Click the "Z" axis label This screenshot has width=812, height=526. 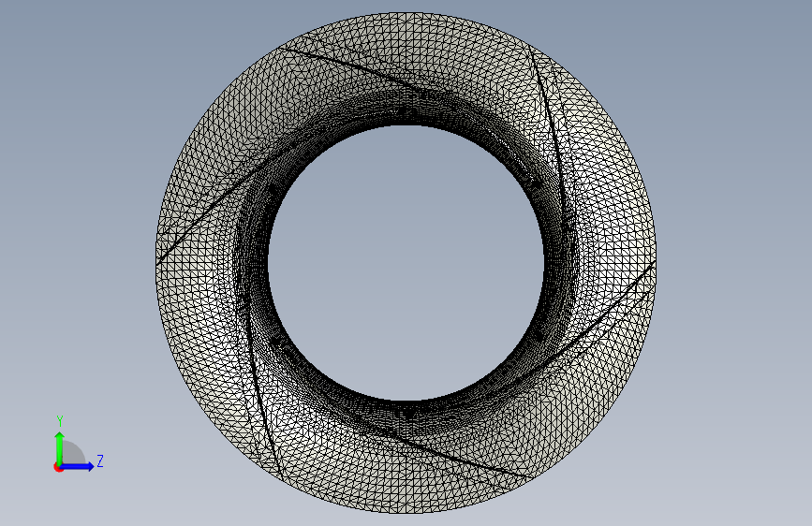100,460
